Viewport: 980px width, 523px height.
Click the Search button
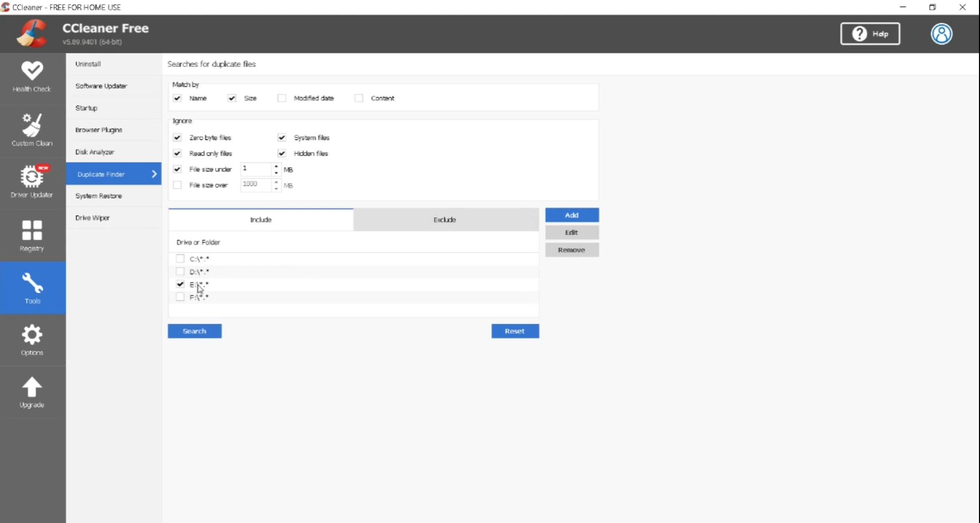point(194,331)
